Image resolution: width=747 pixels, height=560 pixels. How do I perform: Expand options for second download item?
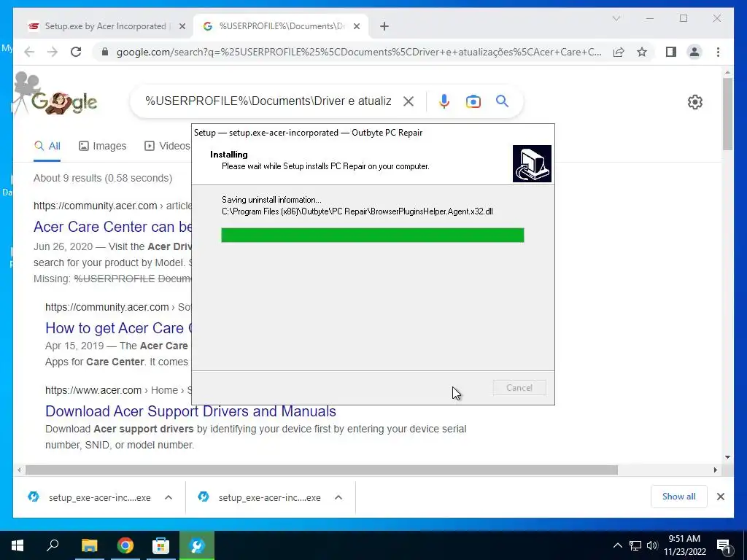338,497
